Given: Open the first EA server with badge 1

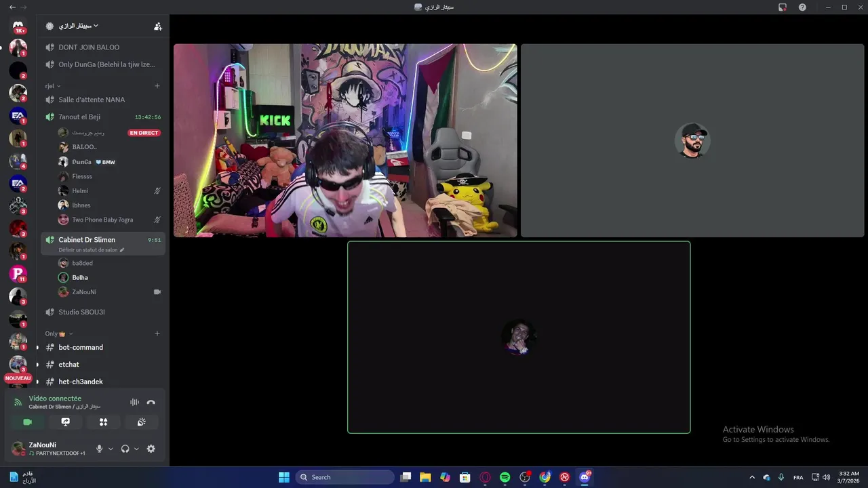Looking at the screenshot, I should (18, 116).
